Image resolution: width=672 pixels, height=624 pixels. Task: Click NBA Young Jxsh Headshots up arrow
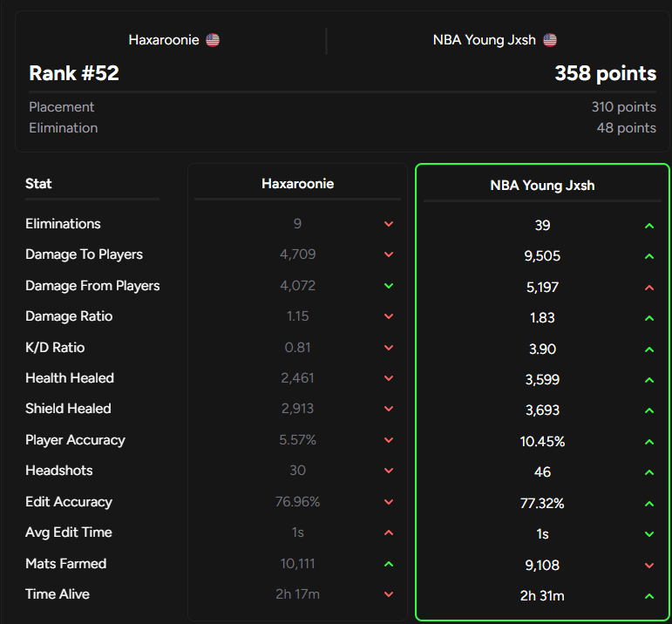tap(649, 472)
